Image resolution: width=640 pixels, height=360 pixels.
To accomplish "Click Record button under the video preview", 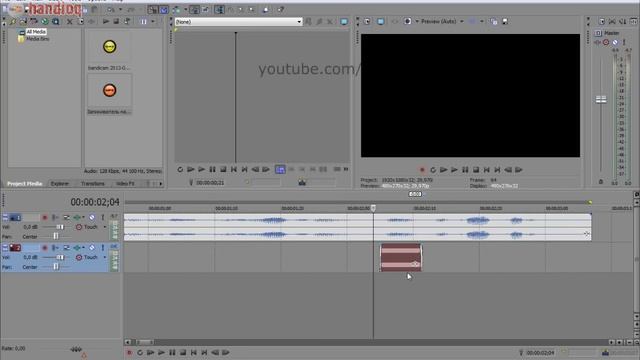I will click(x=422, y=170).
